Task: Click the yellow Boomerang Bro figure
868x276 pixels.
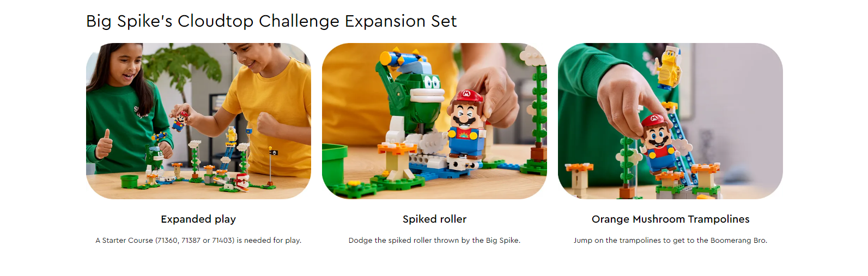Action: [x=668, y=68]
